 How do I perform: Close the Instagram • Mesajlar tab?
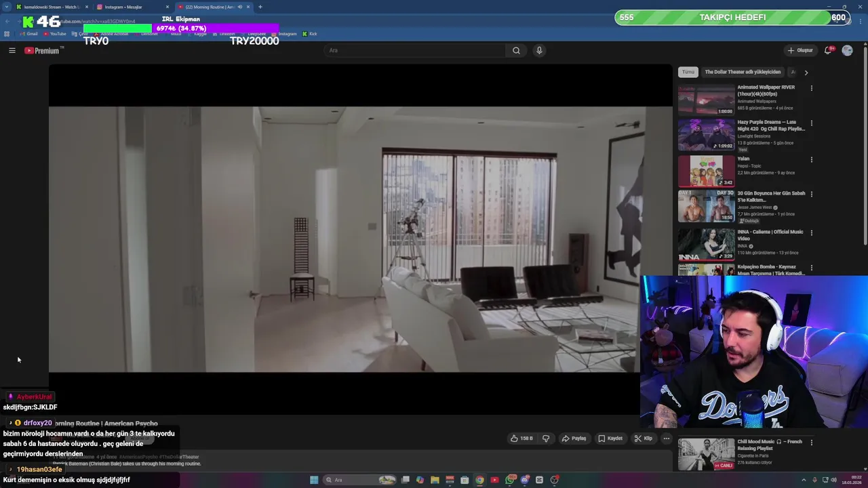(167, 7)
